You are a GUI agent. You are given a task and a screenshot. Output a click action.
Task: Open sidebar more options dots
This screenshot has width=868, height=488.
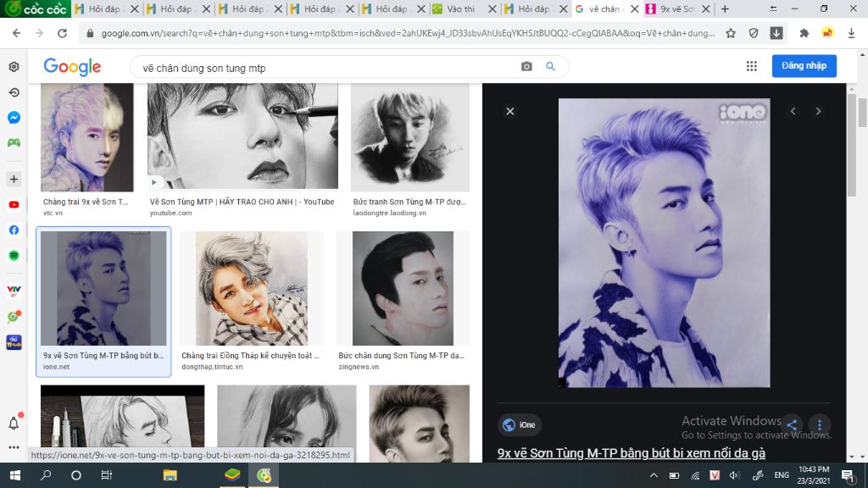click(x=14, y=447)
